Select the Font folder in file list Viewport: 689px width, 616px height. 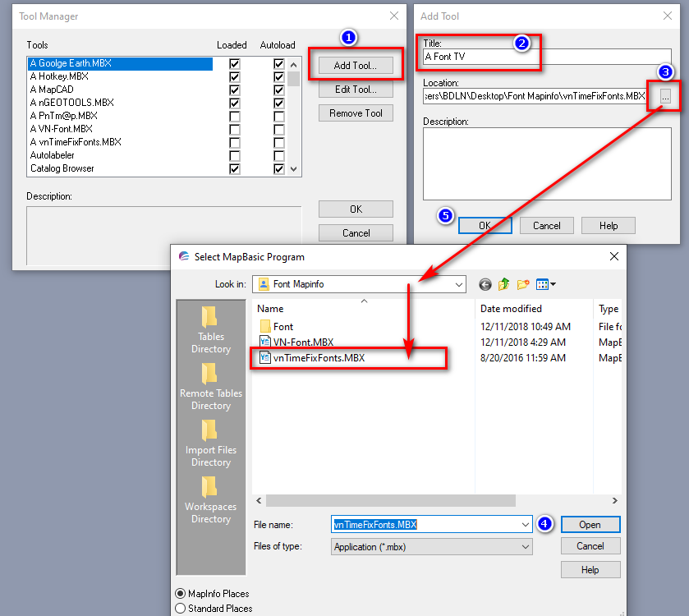click(277, 326)
